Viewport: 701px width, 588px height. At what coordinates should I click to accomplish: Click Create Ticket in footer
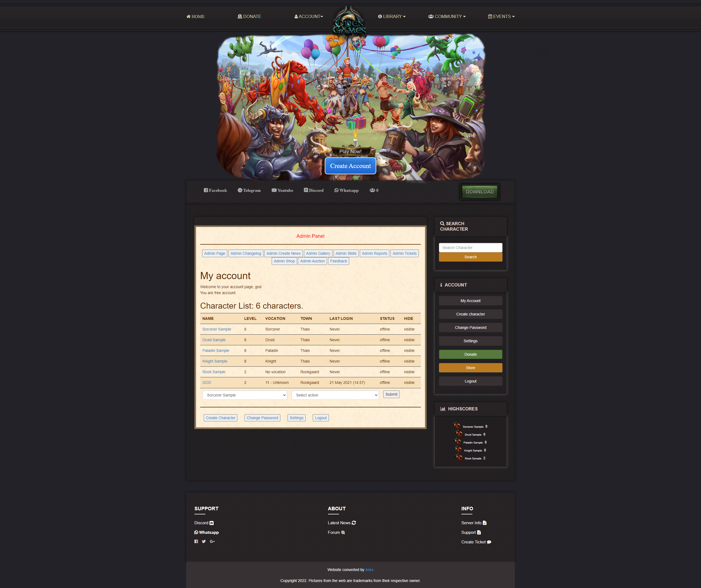(476, 542)
